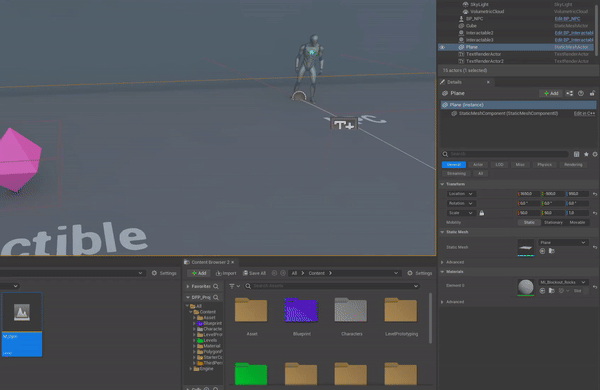Enable the Physics filter in Details
Viewport: 600px width, 390px height.
544,165
